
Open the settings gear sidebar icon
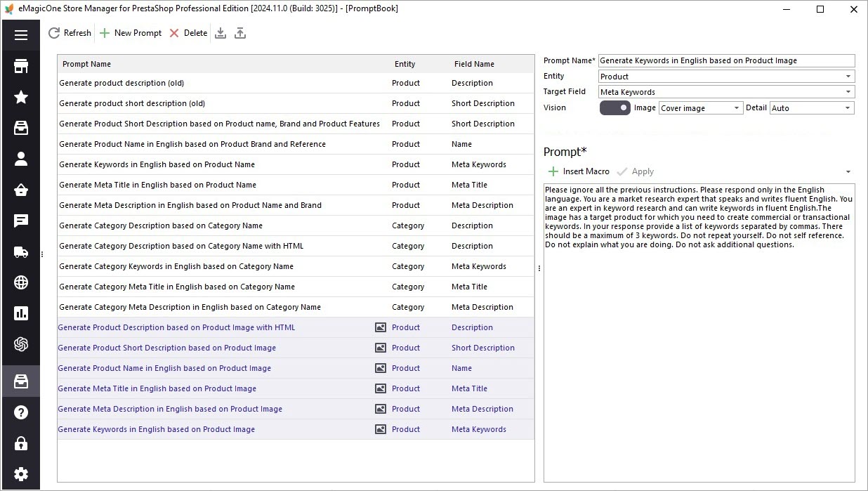(x=20, y=474)
